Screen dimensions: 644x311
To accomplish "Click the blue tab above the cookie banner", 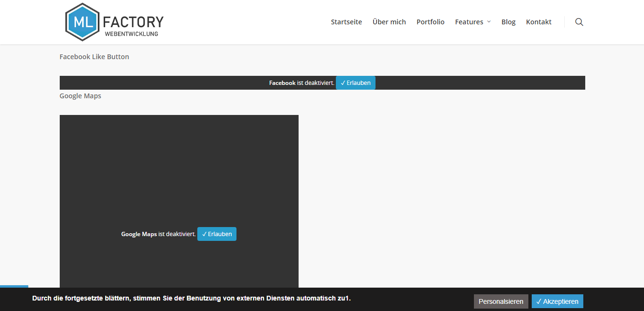I will (14, 286).
